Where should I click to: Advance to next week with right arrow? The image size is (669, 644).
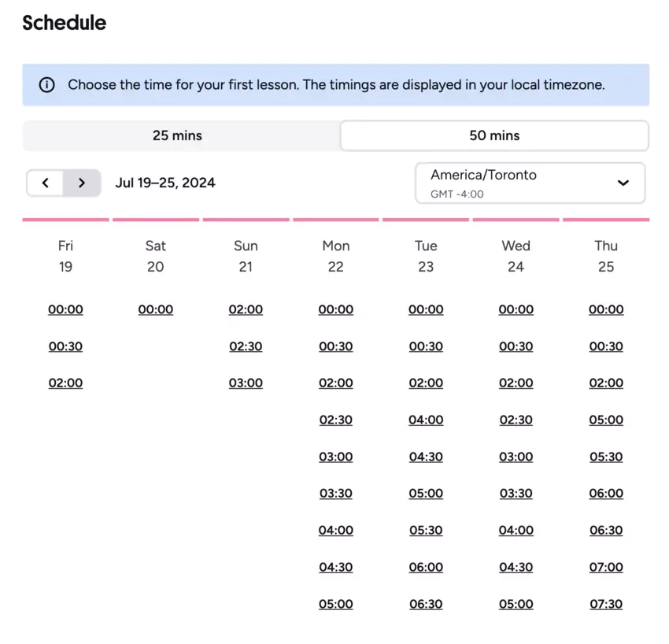pos(82,183)
